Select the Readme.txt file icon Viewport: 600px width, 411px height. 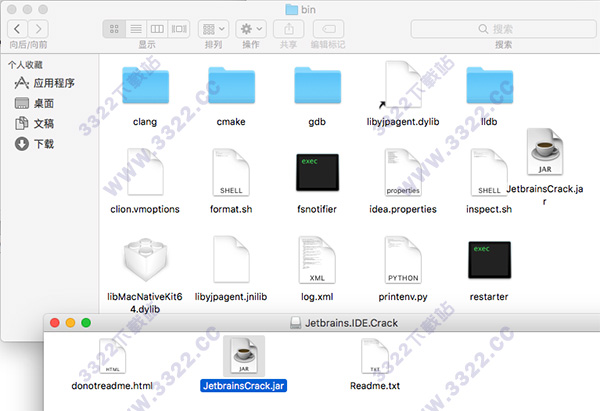click(x=375, y=356)
